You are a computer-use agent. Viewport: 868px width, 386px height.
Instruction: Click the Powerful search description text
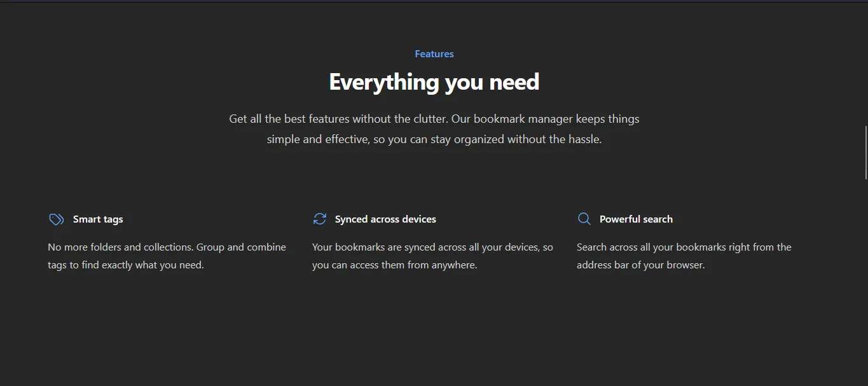point(684,256)
